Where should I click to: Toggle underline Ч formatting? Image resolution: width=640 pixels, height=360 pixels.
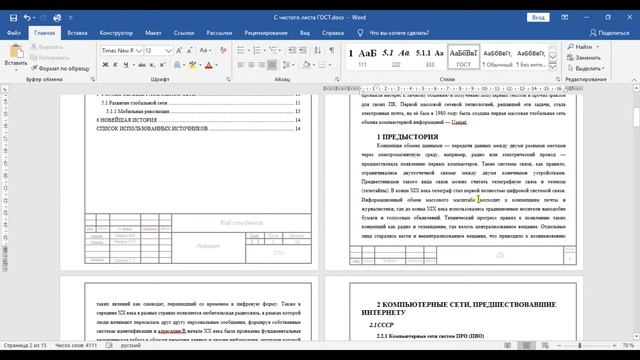click(x=126, y=65)
